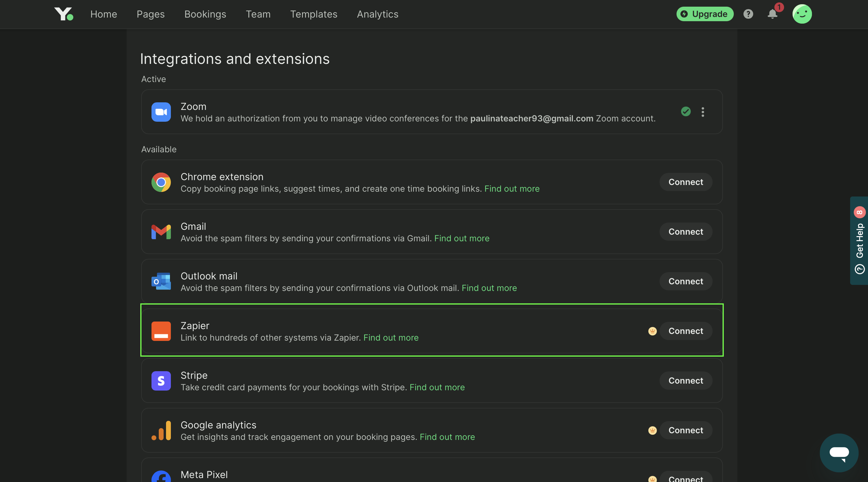Switch to the Templates section
The image size is (868, 482).
pyautogui.click(x=313, y=14)
